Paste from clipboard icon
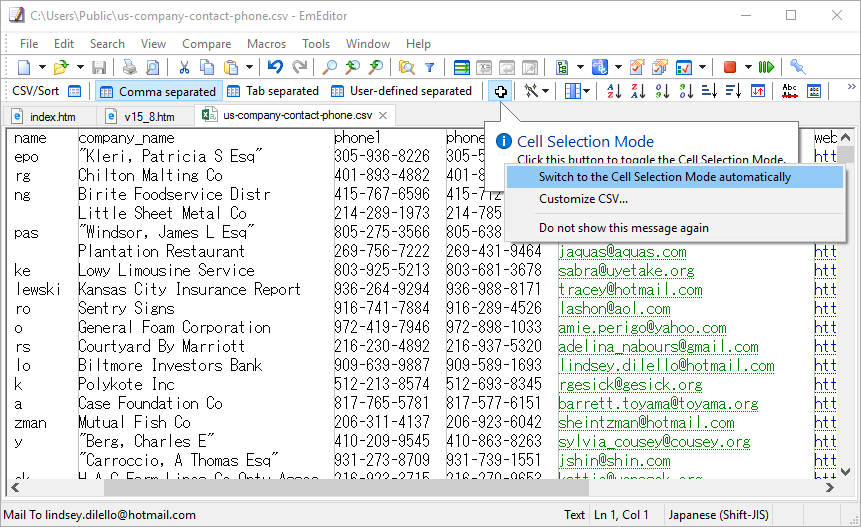Viewport: 861px width, 527px height. coord(231,68)
